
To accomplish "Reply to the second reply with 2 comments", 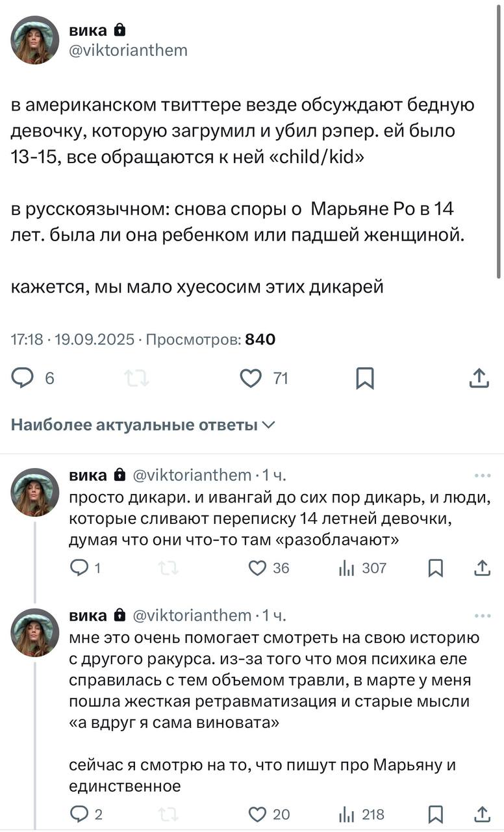I will (x=79, y=814).
